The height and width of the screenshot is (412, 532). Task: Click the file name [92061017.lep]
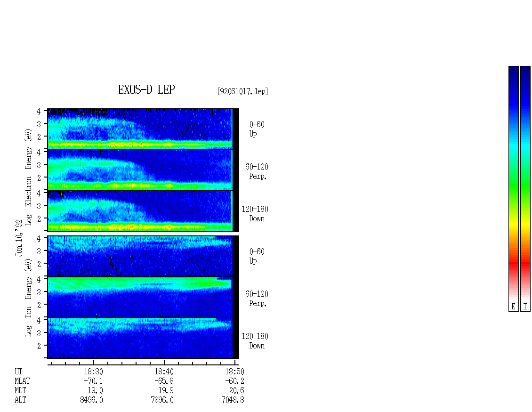click(x=242, y=91)
